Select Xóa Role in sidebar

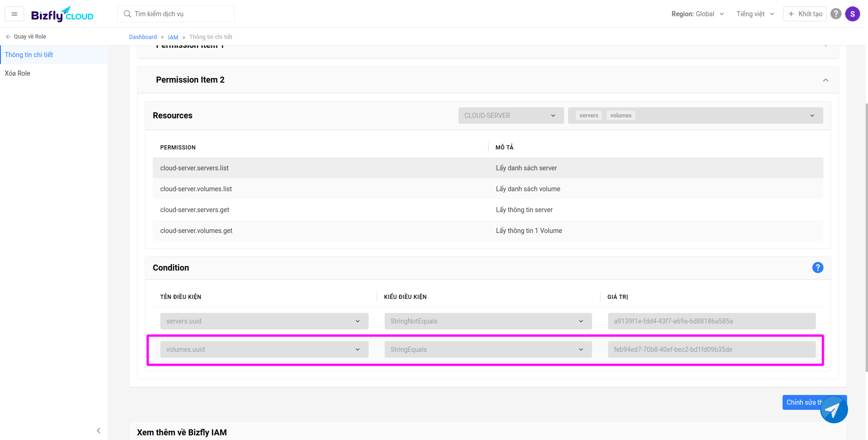coord(18,73)
